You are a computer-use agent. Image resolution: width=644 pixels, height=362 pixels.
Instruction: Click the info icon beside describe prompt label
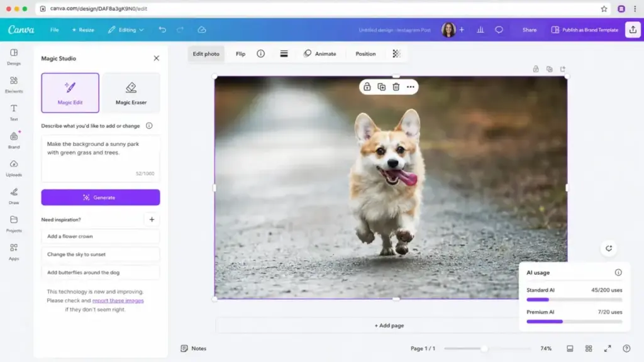click(149, 126)
